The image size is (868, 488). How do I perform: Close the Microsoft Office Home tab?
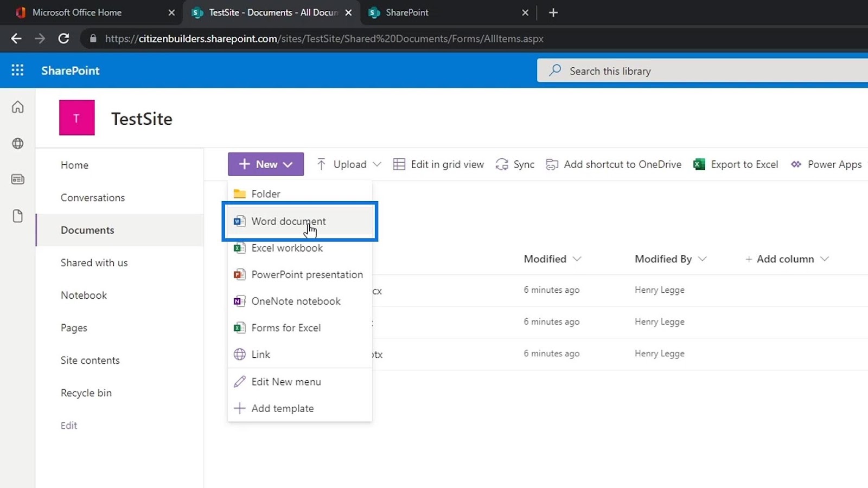click(x=171, y=12)
